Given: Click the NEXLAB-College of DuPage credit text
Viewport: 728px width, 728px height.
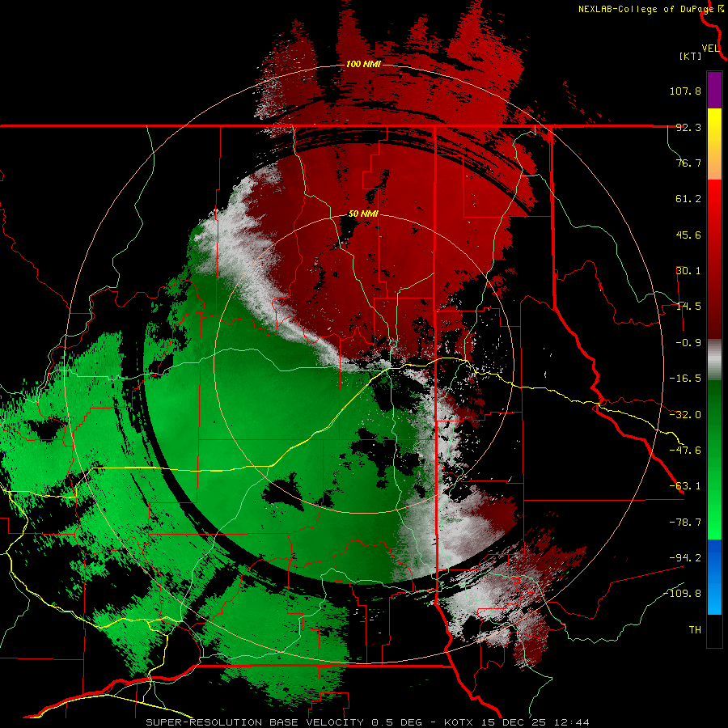Looking at the screenshot, I should 645,9.
